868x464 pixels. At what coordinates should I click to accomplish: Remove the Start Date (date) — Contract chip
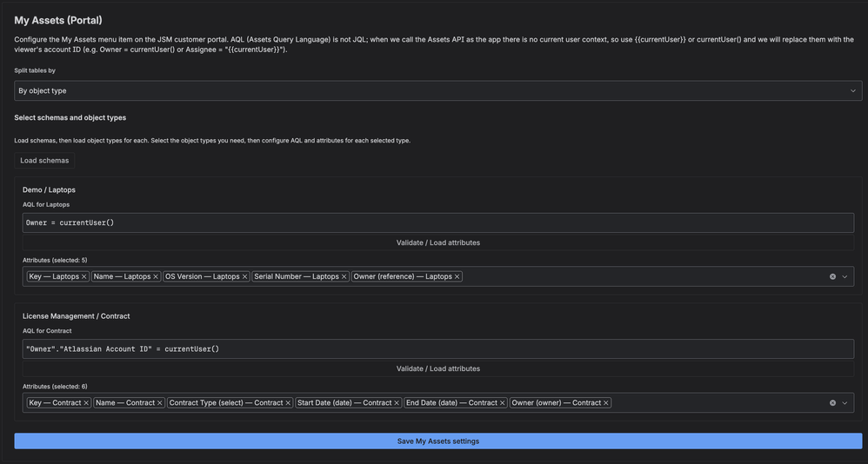397,403
